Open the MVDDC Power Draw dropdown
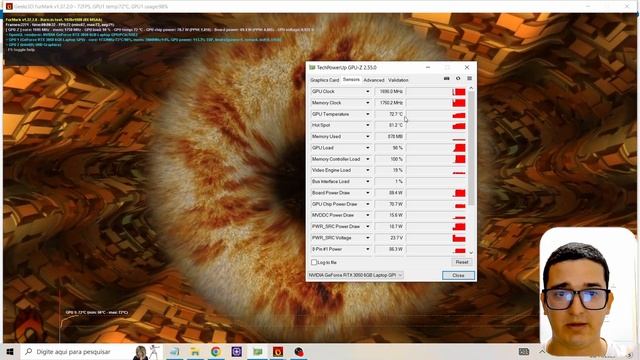Viewport: 640px width, 360px height. [367, 215]
